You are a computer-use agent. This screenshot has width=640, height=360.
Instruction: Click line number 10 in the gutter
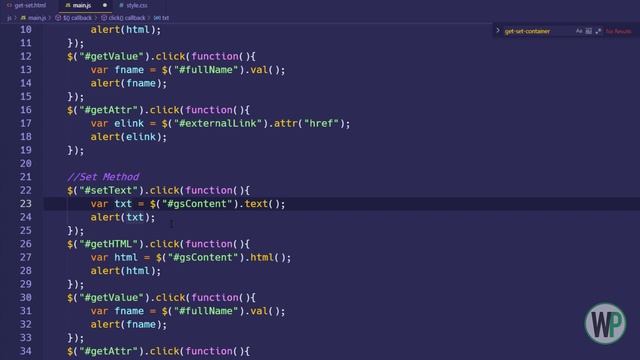coord(26,29)
